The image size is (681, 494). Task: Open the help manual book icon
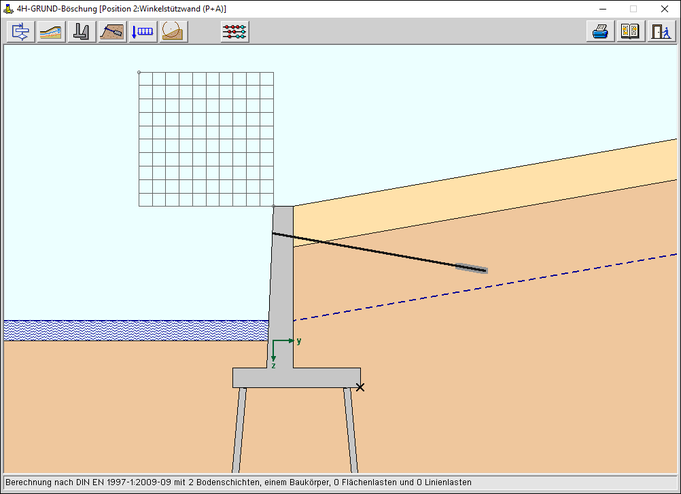point(630,31)
